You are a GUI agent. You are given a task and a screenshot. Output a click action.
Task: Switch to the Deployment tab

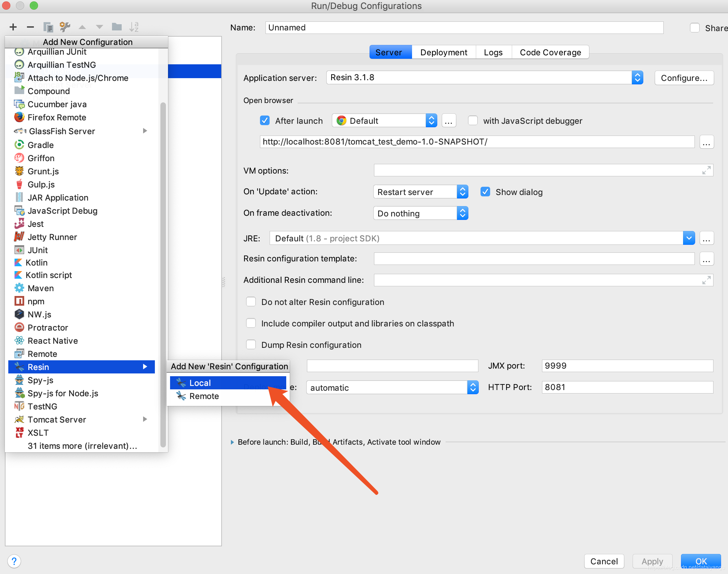[444, 52]
